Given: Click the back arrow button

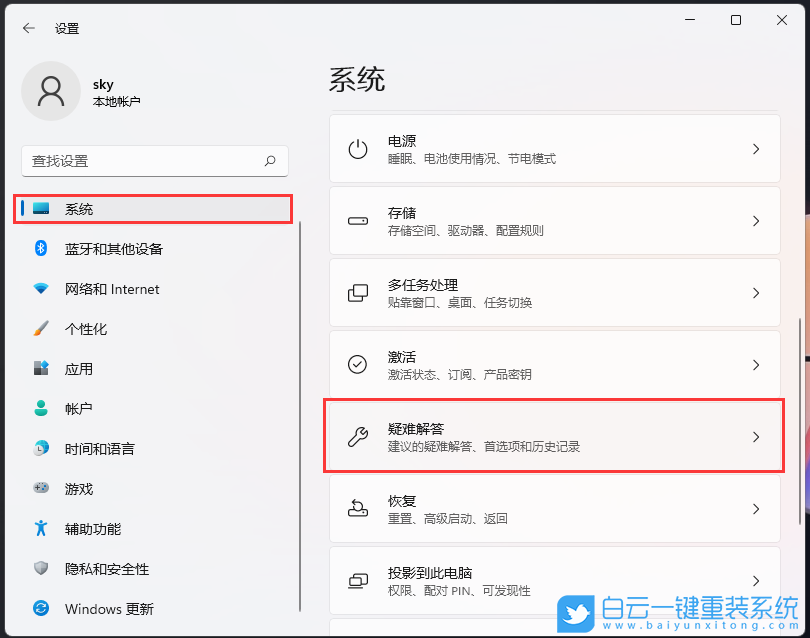Looking at the screenshot, I should (x=28, y=28).
